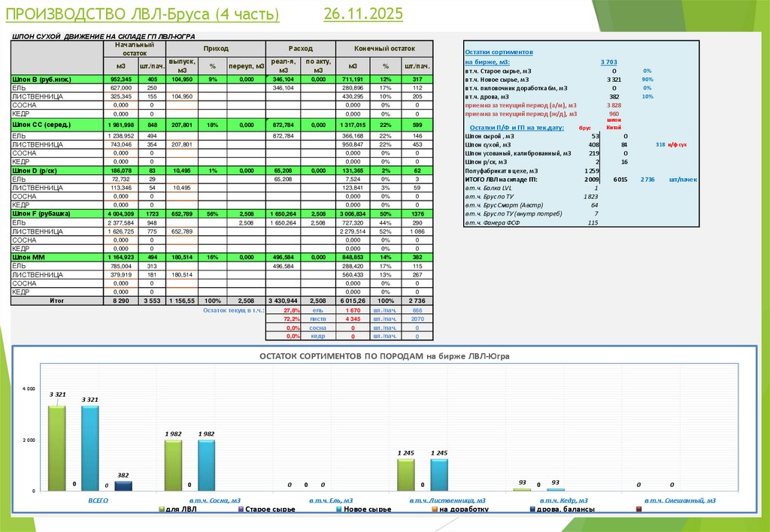This screenshot has height=532, width=770.
Task: Click the orange 'на доработку' legend swatch
Action: [x=435, y=509]
